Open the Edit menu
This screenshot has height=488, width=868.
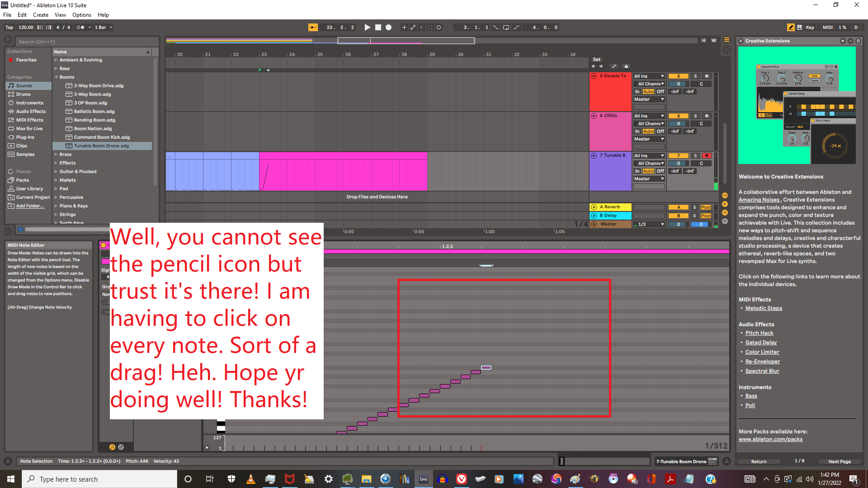click(x=22, y=15)
